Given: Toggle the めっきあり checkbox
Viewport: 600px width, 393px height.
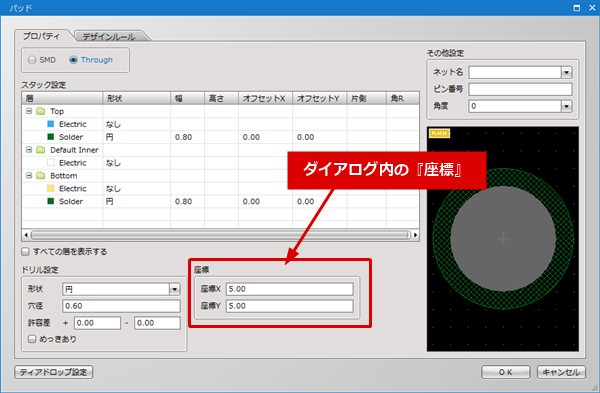Looking at the screenshot, I should coord(32,339).
